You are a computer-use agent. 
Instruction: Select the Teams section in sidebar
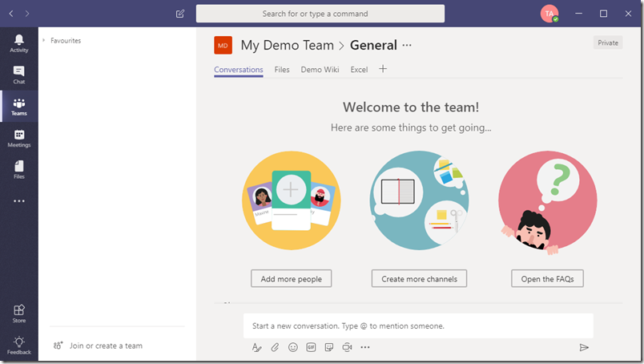click(x=19, y=107)
